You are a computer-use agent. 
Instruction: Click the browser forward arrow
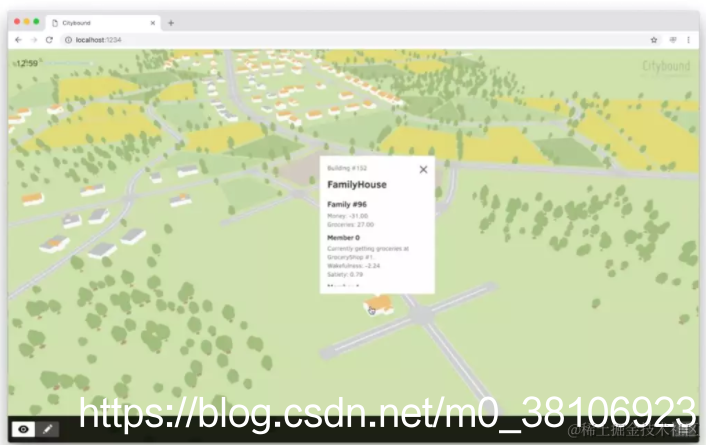tap(34, 40)
